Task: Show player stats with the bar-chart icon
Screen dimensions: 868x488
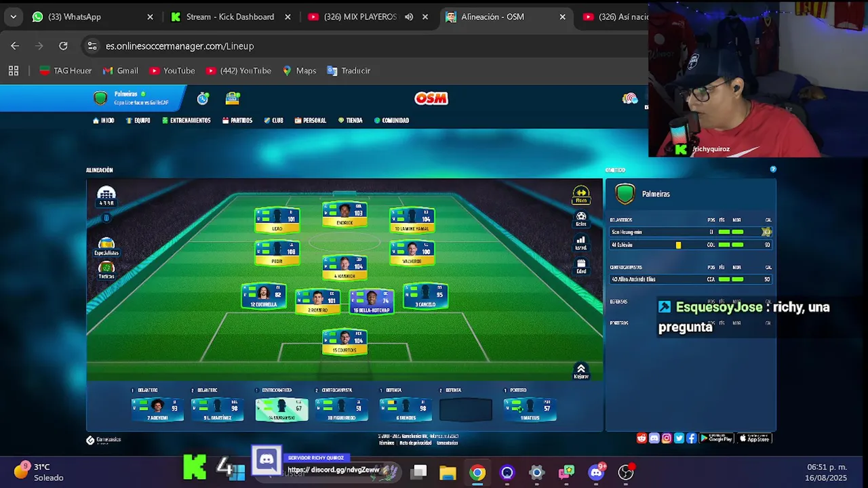Action: (581, 243)
